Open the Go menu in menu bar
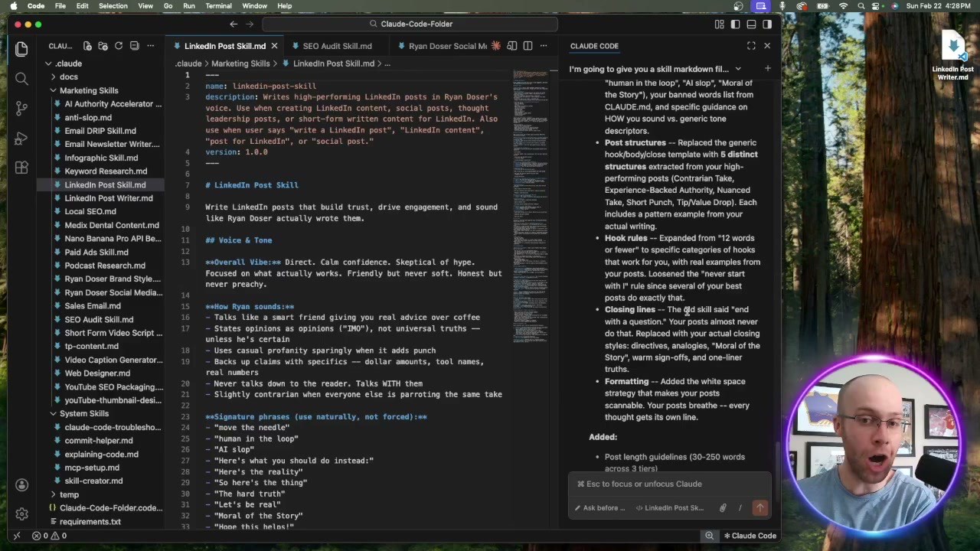 pyautogui.click(x=168, y=6)
